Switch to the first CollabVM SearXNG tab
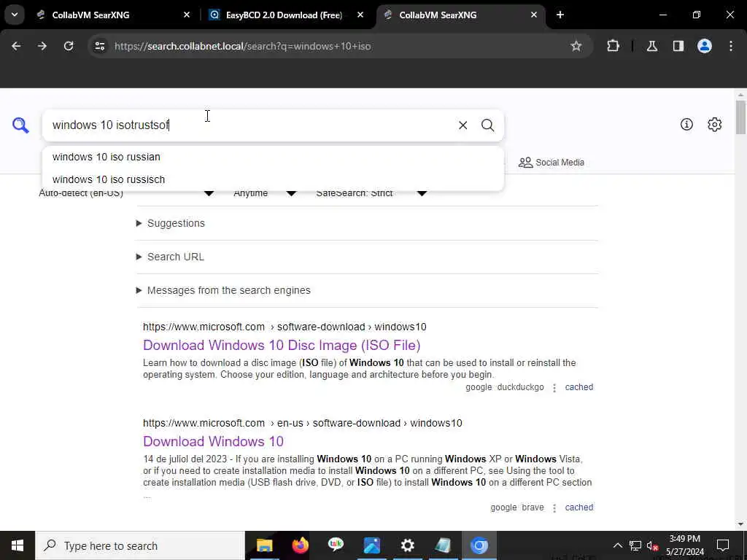Viewport: 747px width, 560px height. click(x=90, y=15)
